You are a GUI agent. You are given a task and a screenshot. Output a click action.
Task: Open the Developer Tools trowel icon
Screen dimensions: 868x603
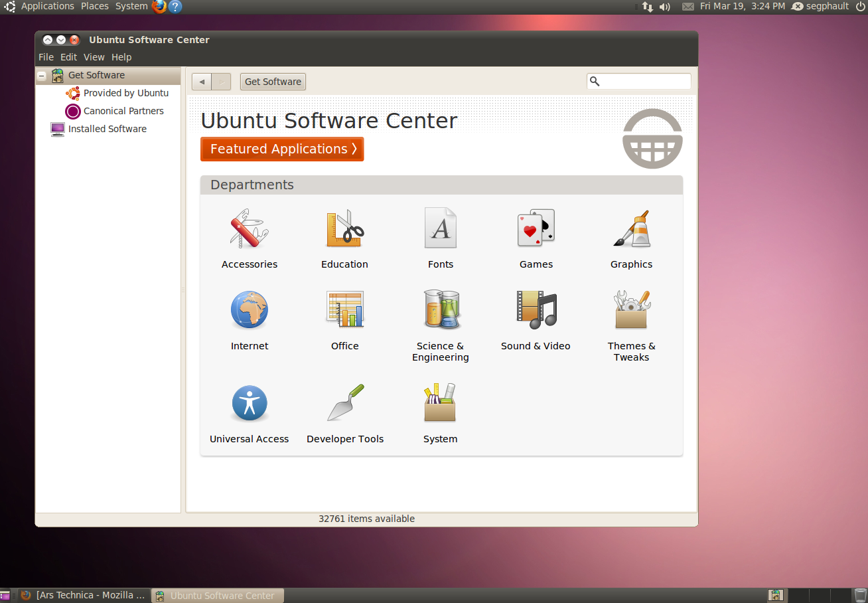point(345,402)
